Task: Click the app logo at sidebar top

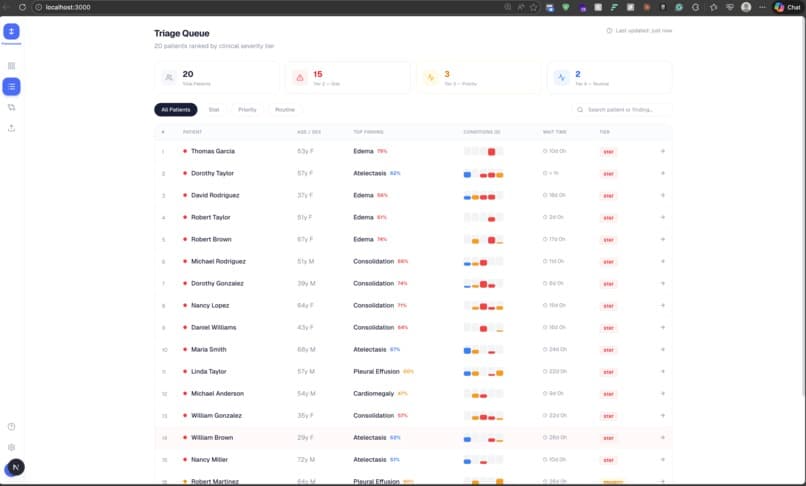Action: pos(11,31)
